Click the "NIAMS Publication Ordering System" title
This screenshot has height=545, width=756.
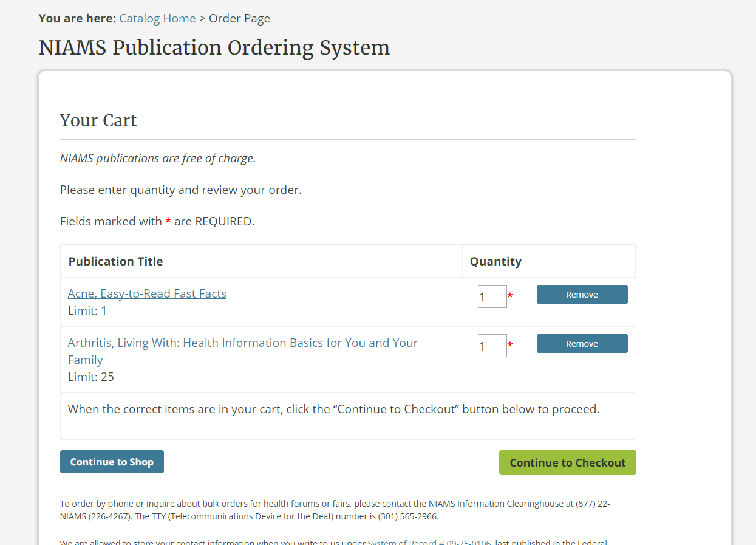214,47
